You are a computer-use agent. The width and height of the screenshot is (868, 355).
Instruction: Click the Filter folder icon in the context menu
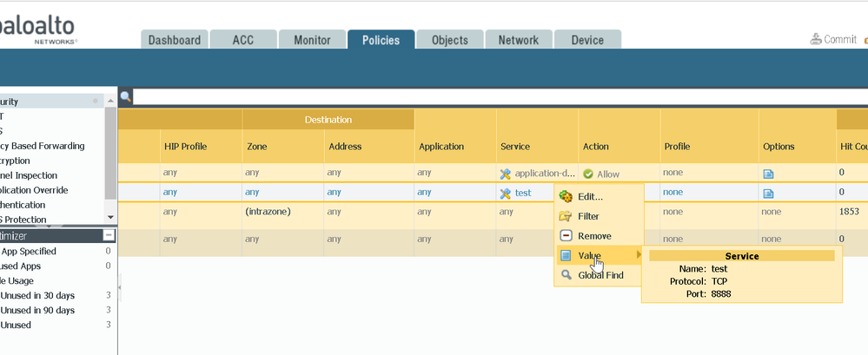[x=566, y=216]
